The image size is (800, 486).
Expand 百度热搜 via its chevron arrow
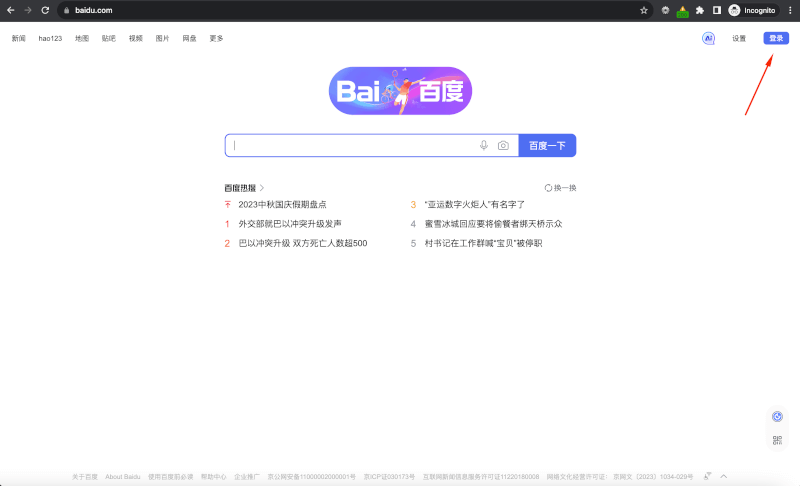tap(262, 188)
